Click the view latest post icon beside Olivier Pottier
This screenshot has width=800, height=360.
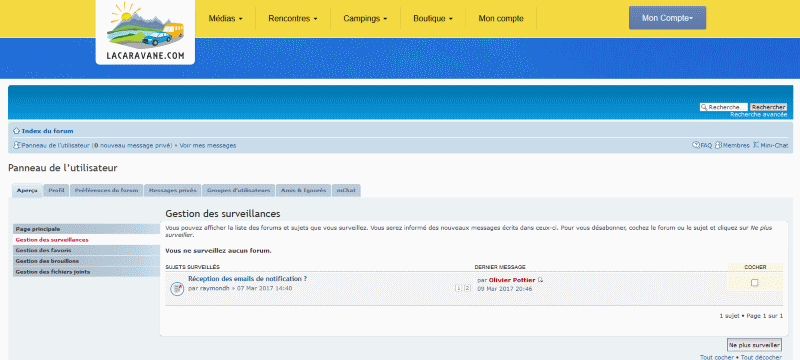coord(540,280)
